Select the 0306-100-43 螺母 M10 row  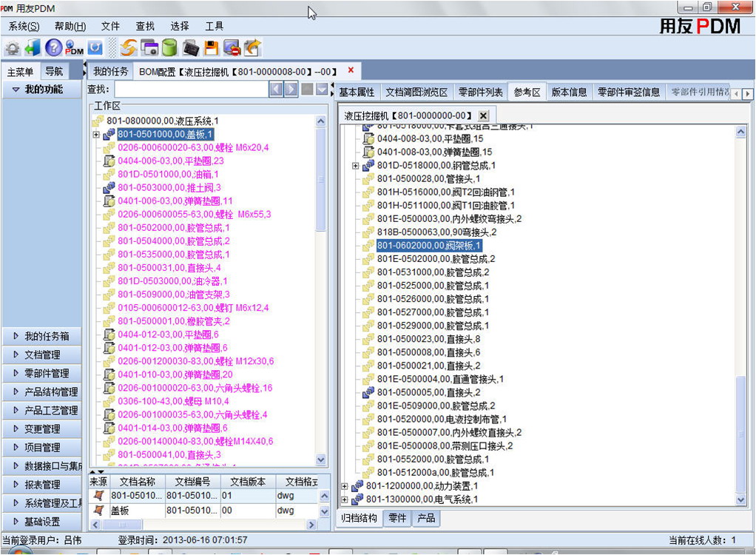(x=174, y=401)
